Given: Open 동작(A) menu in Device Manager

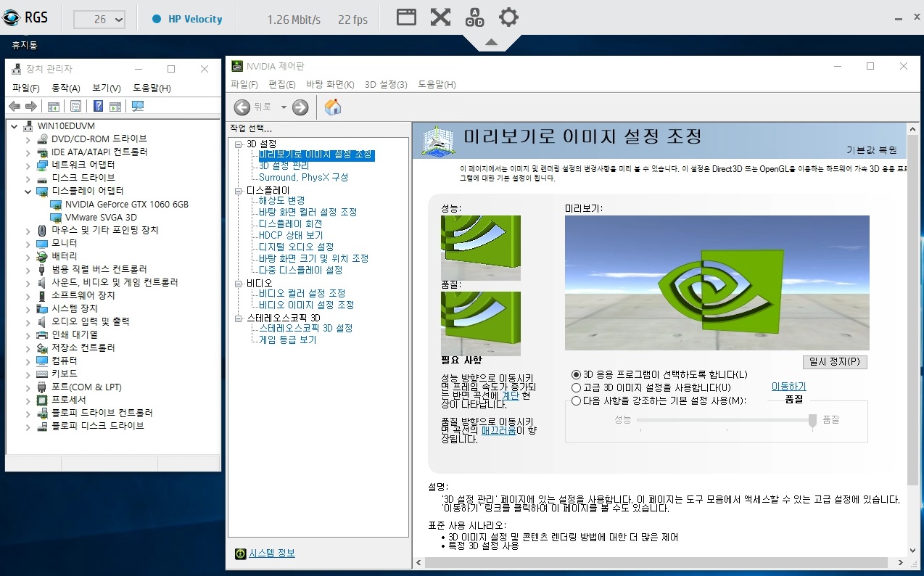Looking at the screenshot, I should click(66, 88).
